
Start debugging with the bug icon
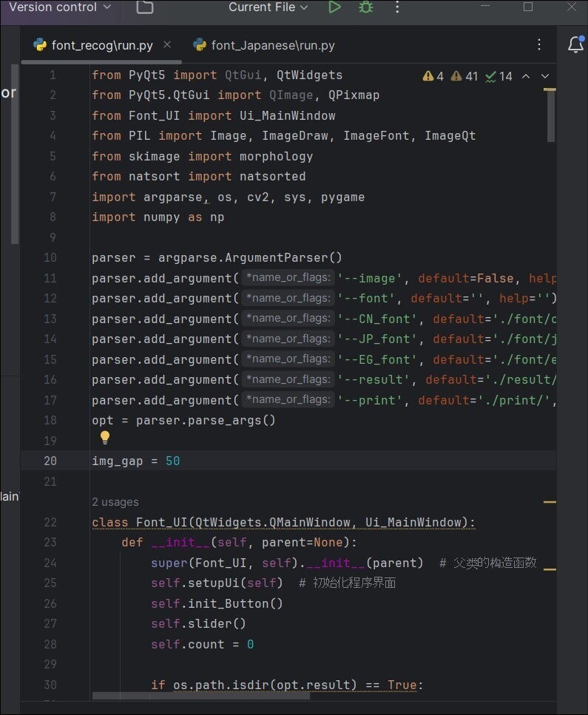pyautogui.click(x=365, y=7)
